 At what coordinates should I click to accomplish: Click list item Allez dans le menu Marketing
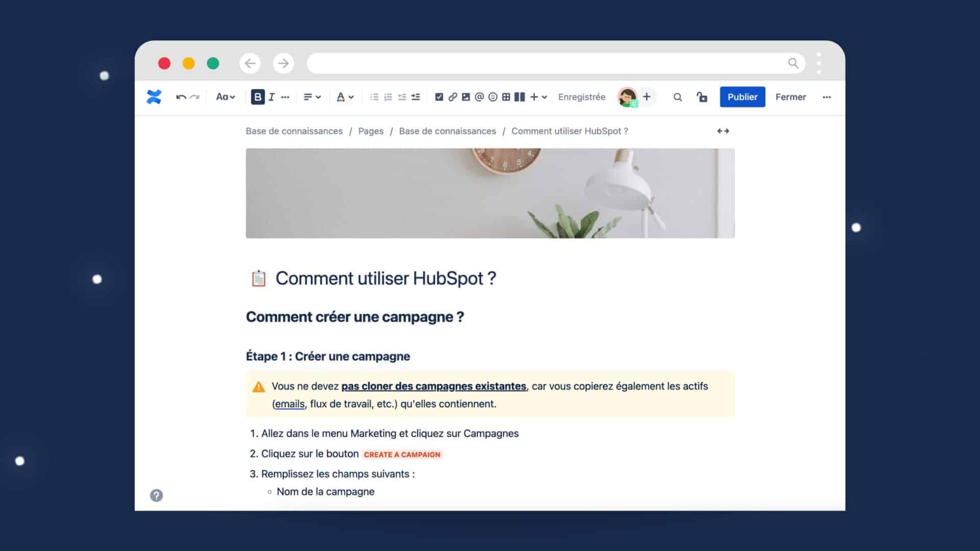(x=390, y=434)
